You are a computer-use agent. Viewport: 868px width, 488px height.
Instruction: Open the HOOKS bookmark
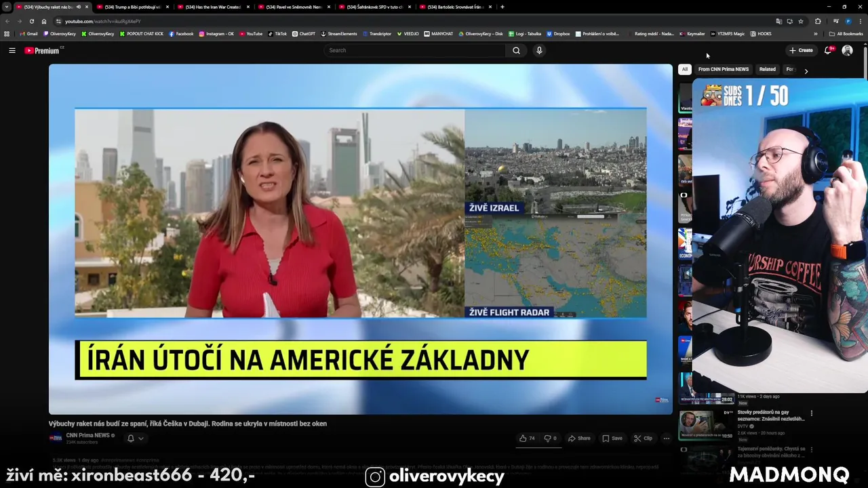(x=761, y=34)
